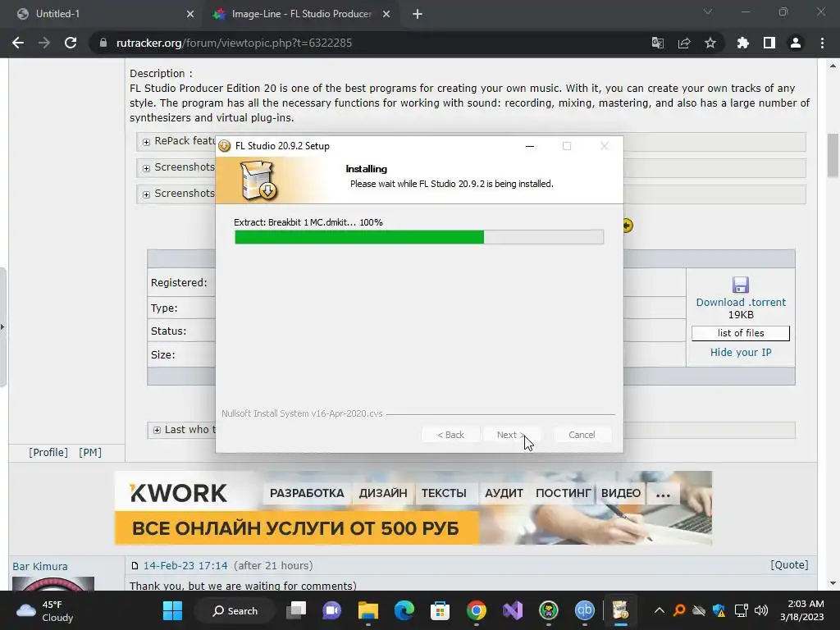Click the address bar URL field

370,43
